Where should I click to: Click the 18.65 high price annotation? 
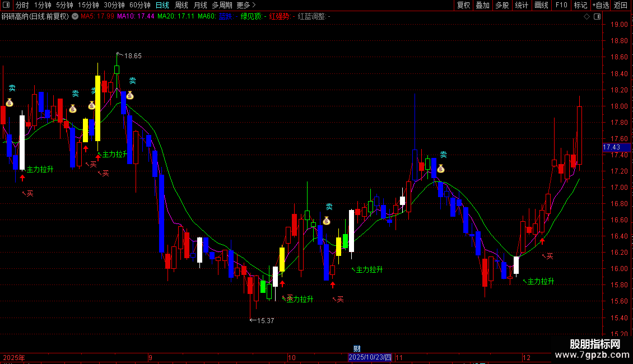[x=129, y=55]
